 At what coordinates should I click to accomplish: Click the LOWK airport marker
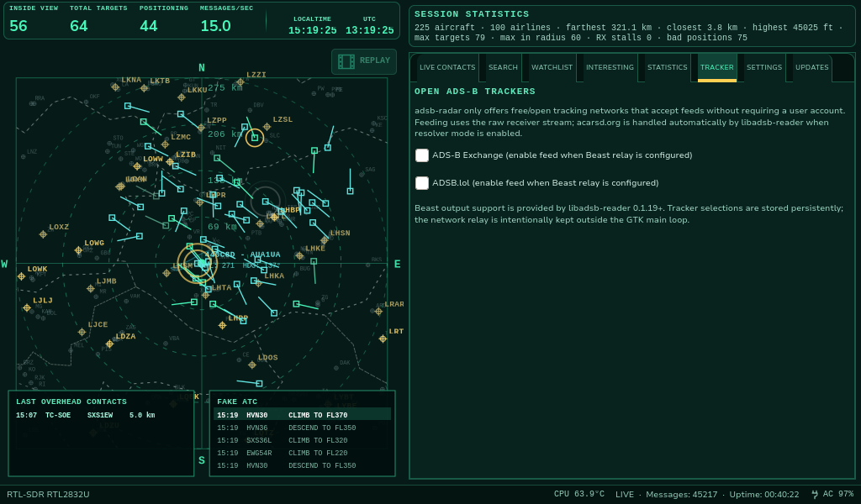(x=21, y=276)
